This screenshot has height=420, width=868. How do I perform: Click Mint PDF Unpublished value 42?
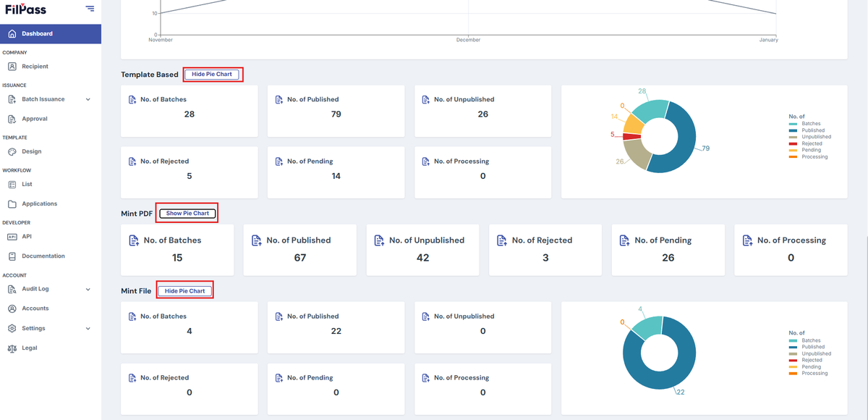(422, 258)
